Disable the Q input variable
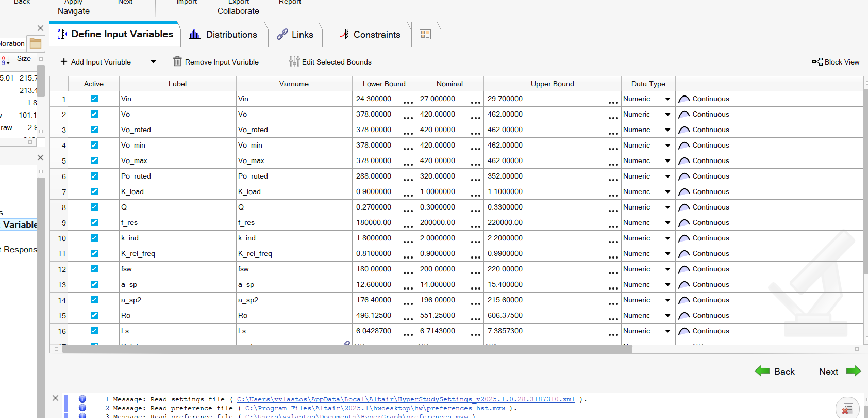This screenshot has height=418, width=868. click(x=94, y=207)
